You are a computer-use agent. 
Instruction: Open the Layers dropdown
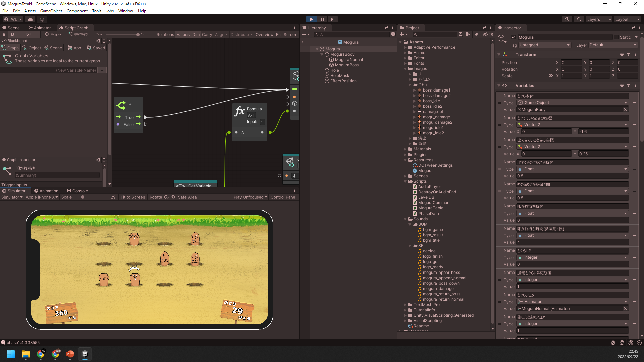tap(599, 19)
